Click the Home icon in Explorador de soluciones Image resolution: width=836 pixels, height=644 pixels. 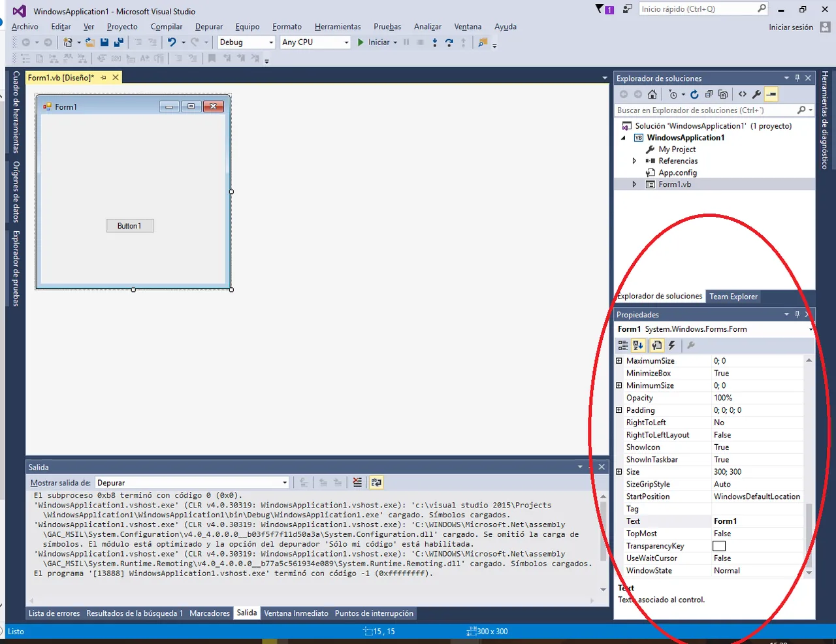[x=652, y=94]
